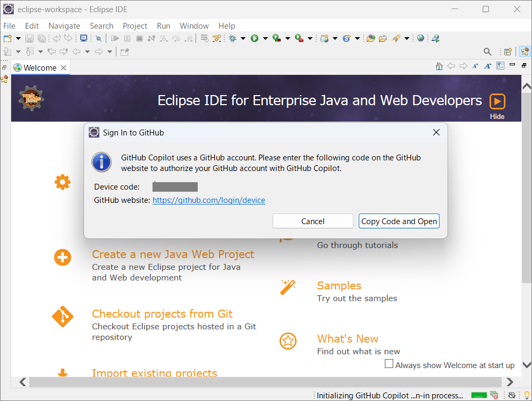Screen dimensions: 532x401
Task: Click the Launch web service globe icon
Action: pos(436,38)
